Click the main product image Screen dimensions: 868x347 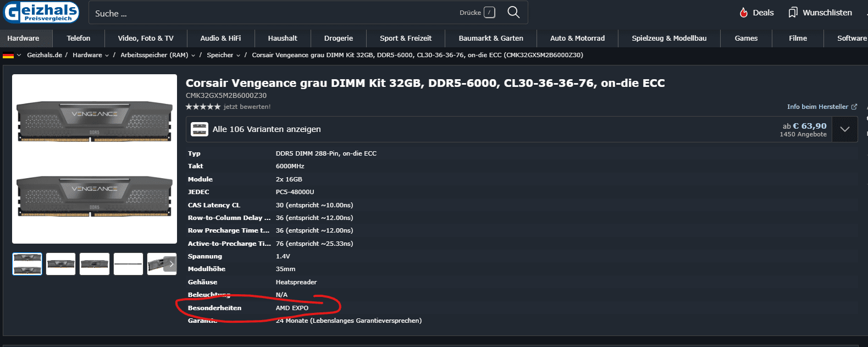point(95,159)
